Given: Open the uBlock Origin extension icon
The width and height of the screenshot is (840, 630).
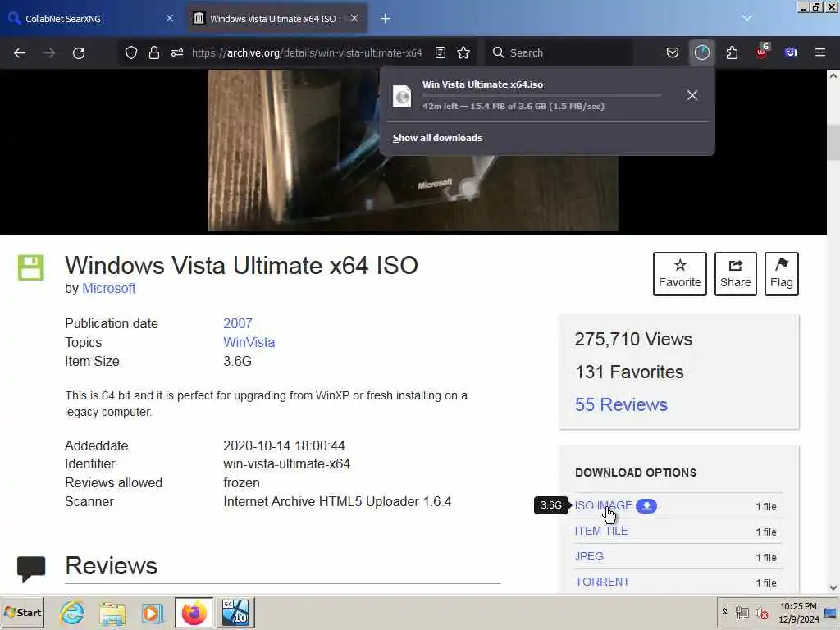Looking at the screenshot, I should coord(762,52).
